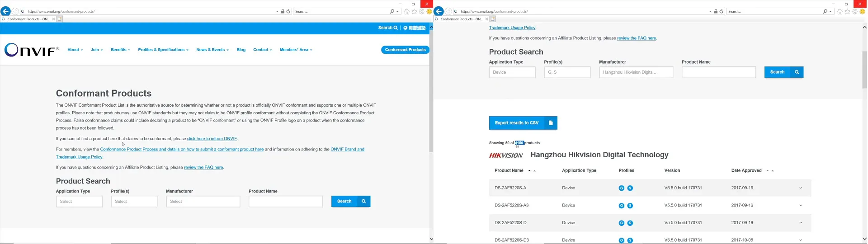Open 'review the FAQ here' link in left window

[203, 168]
